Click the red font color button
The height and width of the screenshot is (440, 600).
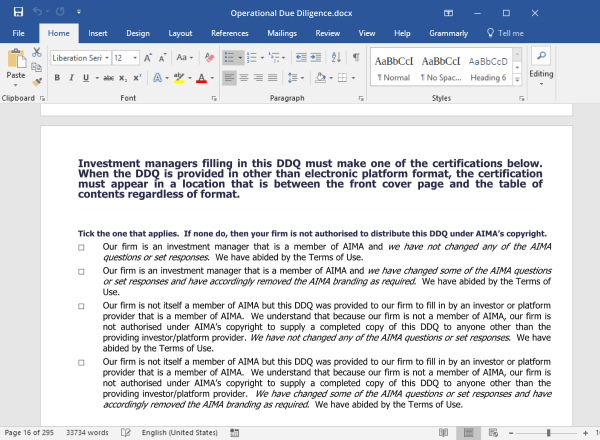pos(201,78)
